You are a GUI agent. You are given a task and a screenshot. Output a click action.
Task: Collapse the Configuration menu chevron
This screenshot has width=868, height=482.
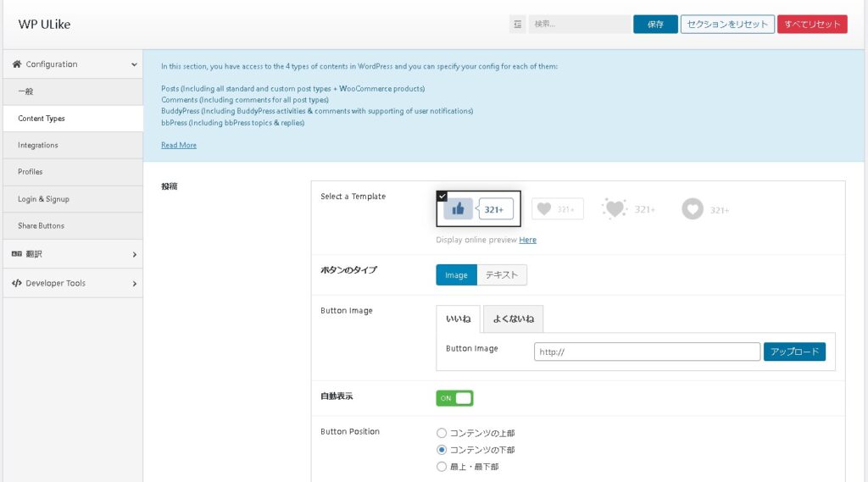[x=134, y=64]
